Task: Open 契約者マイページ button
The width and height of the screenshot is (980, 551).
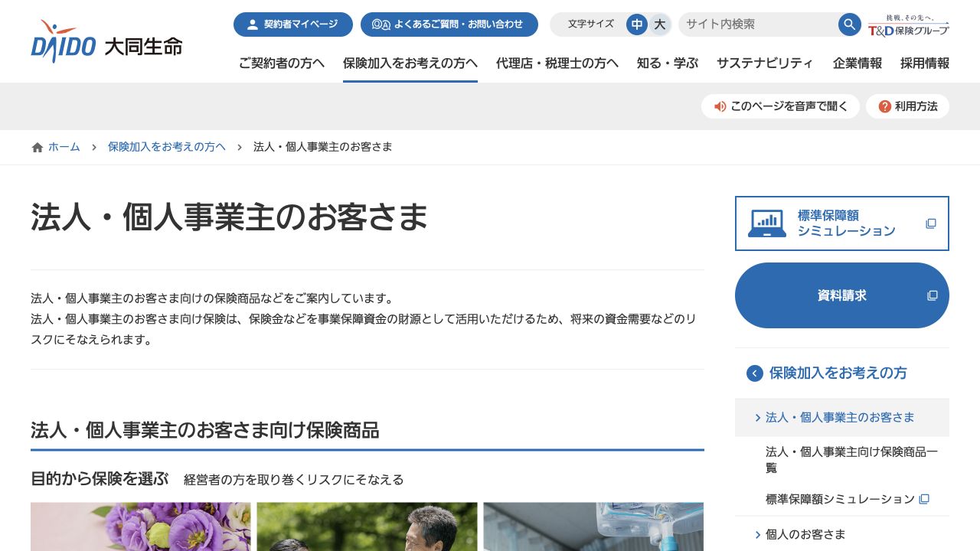Action: coord(293,24)
